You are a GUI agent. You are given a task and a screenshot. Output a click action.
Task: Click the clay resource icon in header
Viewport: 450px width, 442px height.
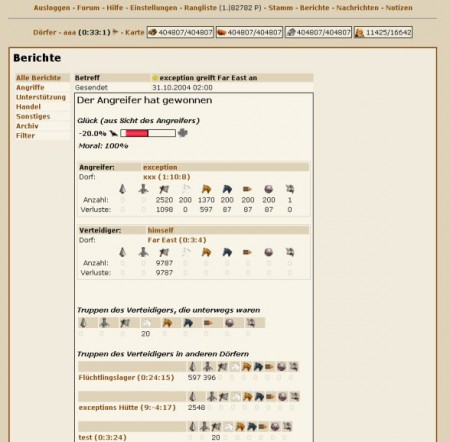pyautogui.click(x=222, y=32)
